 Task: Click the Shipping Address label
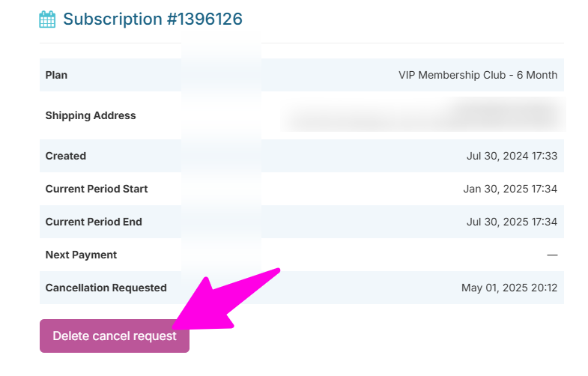pos(91,115)
